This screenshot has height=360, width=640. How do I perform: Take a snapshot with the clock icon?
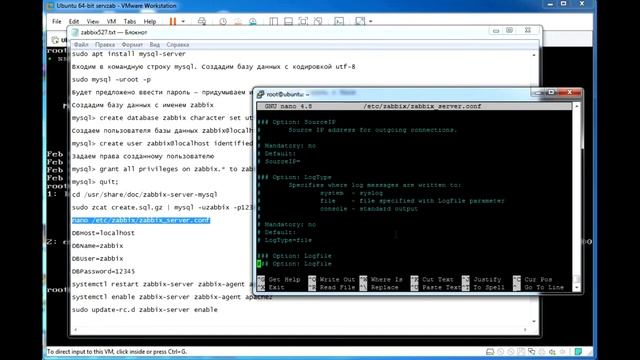click(223, 21)
